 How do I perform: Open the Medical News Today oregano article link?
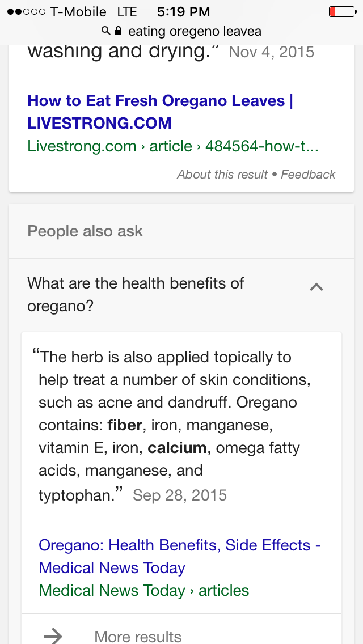point(179,556)
